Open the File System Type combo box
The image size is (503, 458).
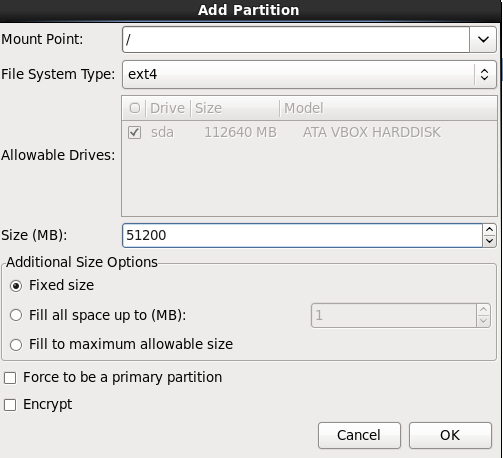309,74
